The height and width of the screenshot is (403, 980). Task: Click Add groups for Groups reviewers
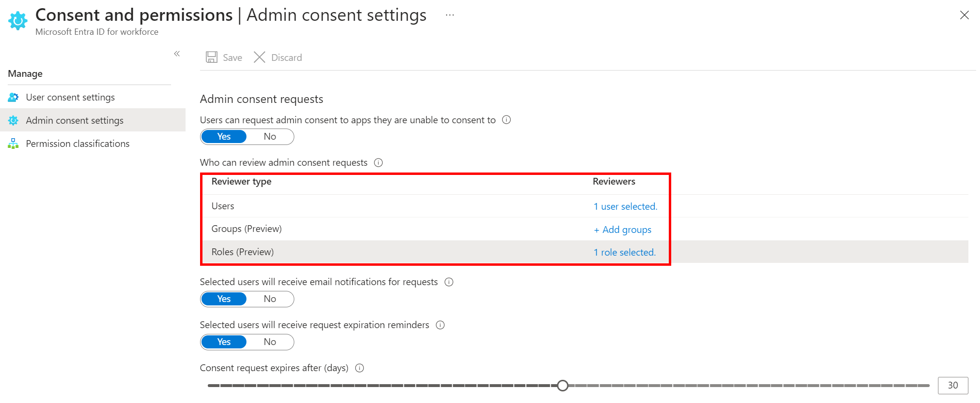coord(622,229)
